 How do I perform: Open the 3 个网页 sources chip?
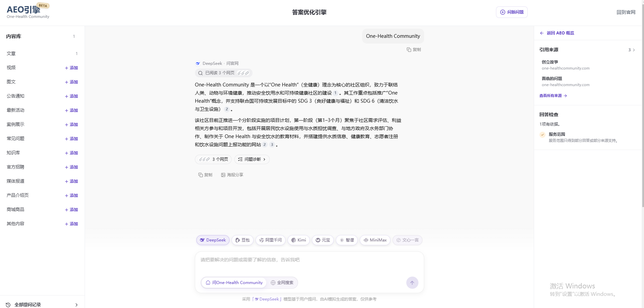tap(213, 159)
